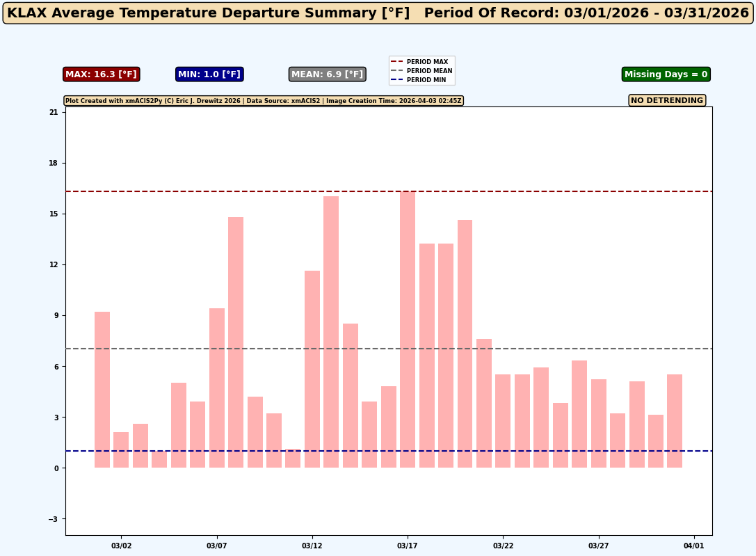Screen dimensions: 756x556
Task: Click the x-axis date label 03/07
Action: click(x=216, y=546)
